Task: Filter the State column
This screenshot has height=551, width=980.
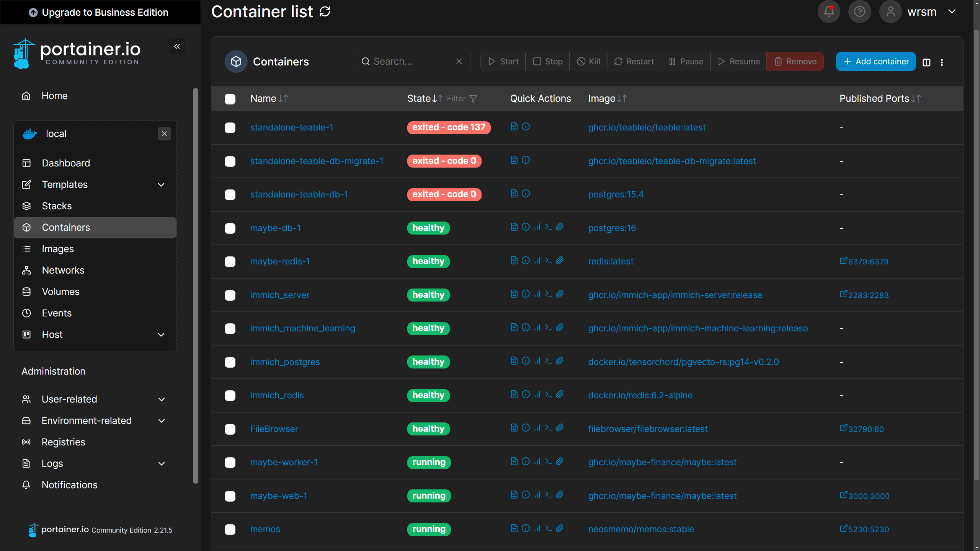Action: click(462, 99)
